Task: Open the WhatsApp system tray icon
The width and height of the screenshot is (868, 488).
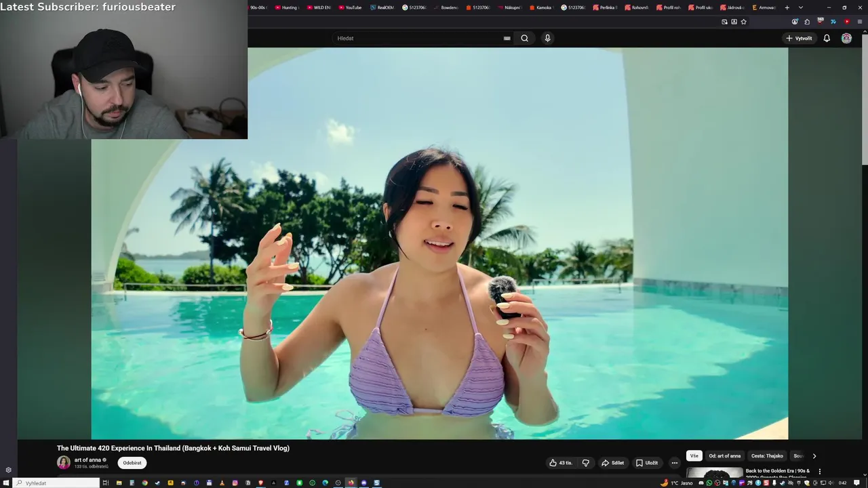Action: click(x=709, y=483)
